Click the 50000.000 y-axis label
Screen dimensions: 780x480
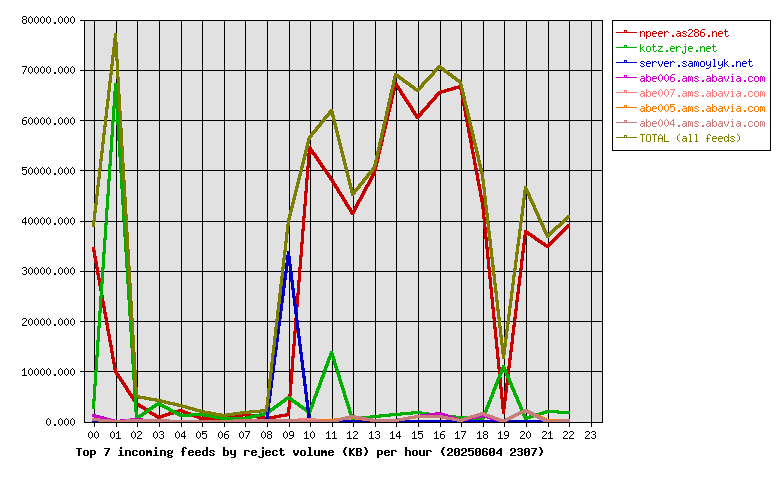(x=48, y=171)
